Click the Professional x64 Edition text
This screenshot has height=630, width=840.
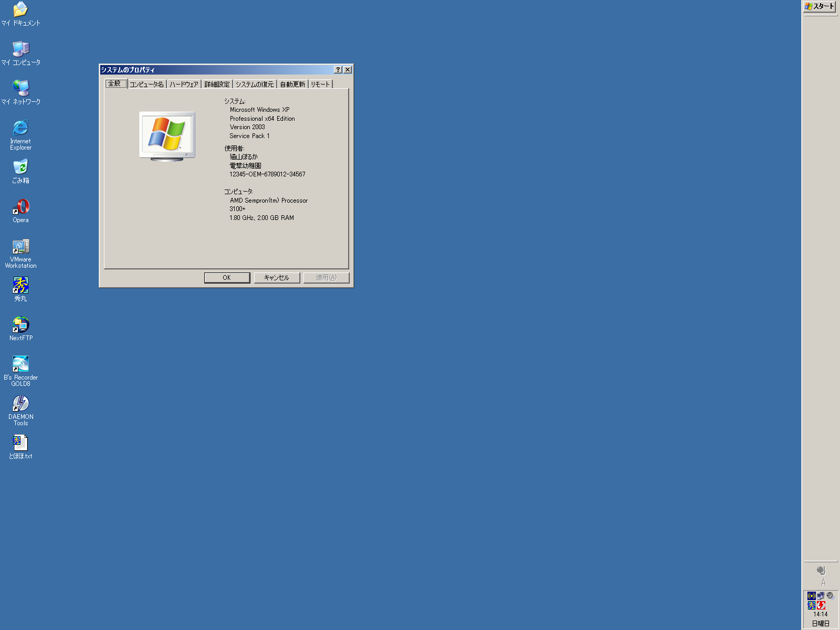point(262,119)
